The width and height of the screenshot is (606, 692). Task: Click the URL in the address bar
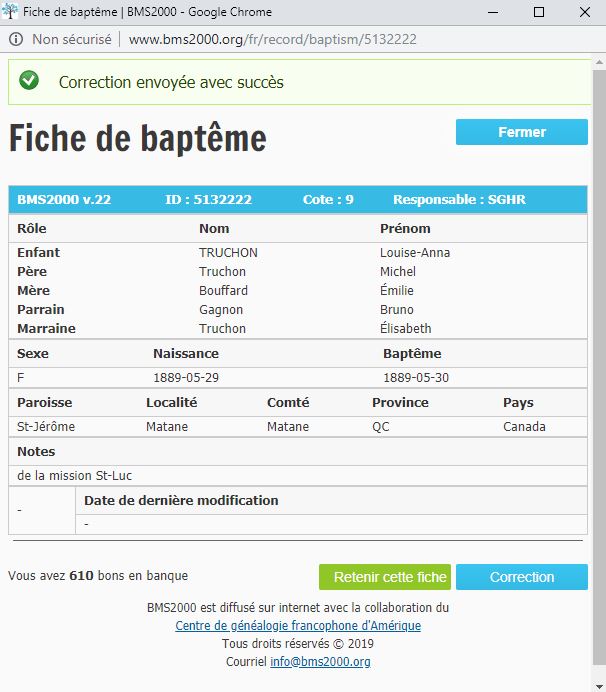272,39
